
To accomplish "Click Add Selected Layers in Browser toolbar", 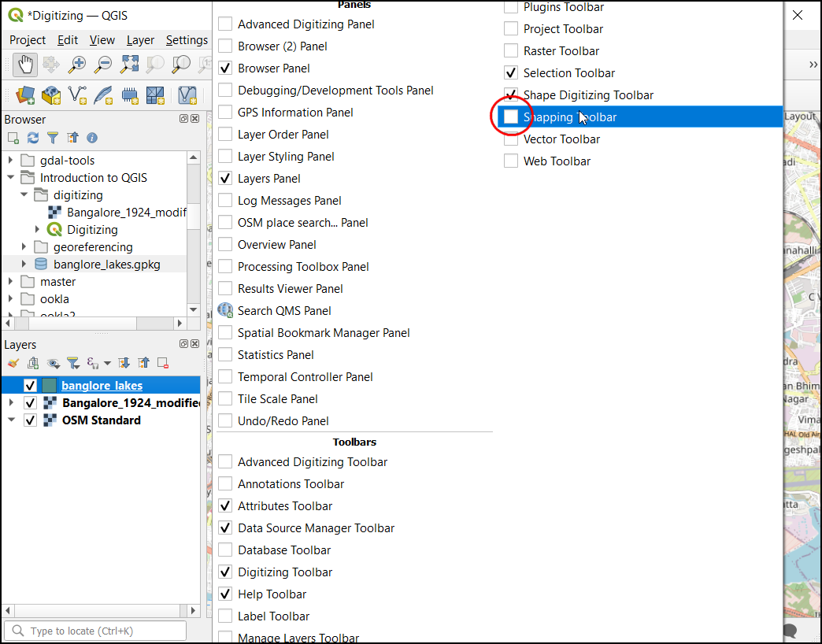I will tap(13, 138).
